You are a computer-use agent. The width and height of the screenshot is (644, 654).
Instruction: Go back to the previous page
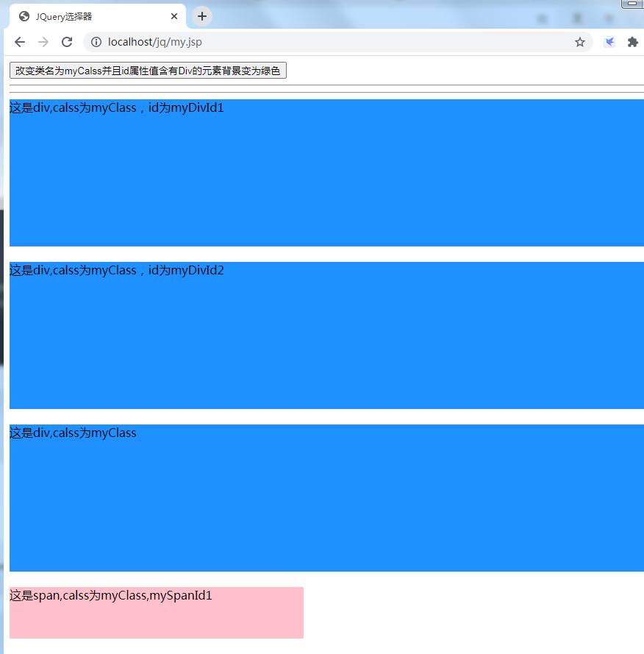point(20,42)
